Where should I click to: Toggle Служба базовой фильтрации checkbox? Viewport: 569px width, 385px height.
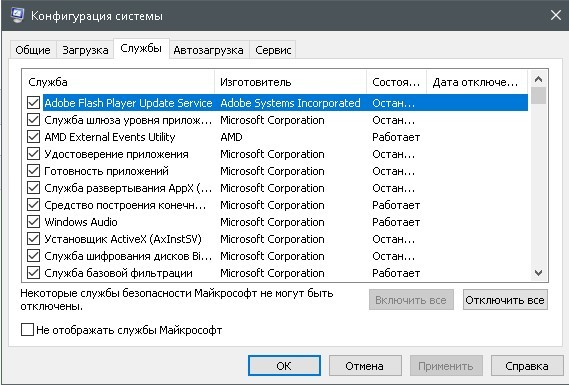tap(33, 273)
